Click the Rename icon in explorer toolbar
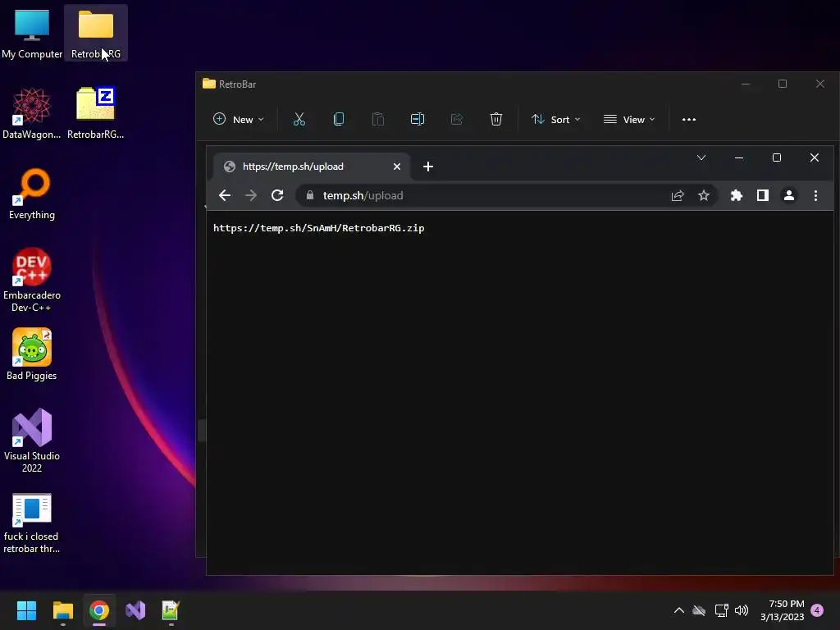The image size is (840, 630). [x=418, y=120]
